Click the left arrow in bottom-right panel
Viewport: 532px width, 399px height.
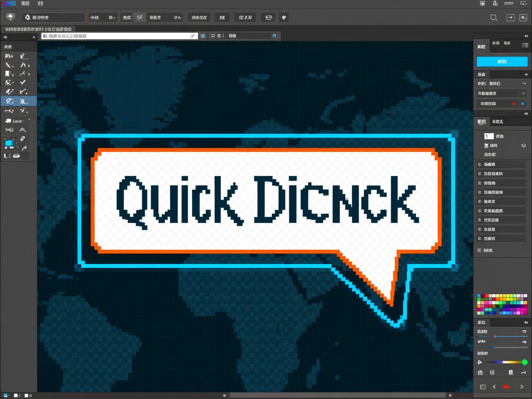(x=494, y=387)
